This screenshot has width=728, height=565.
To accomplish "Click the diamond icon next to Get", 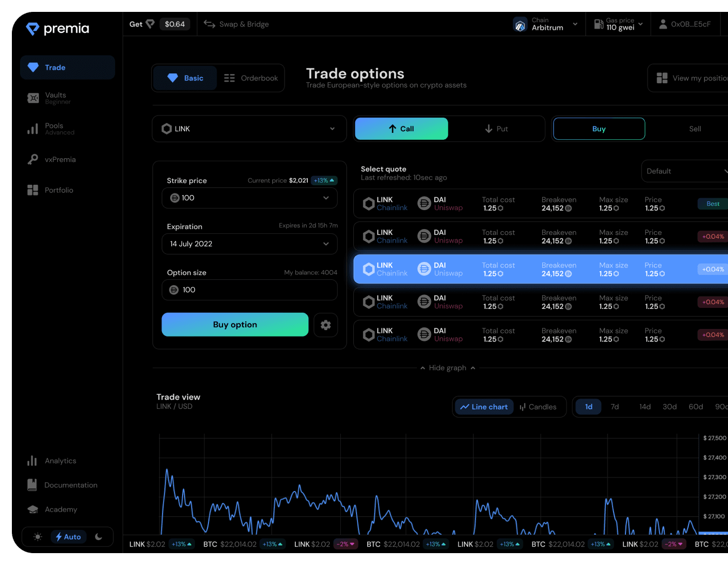I will 150,24.
